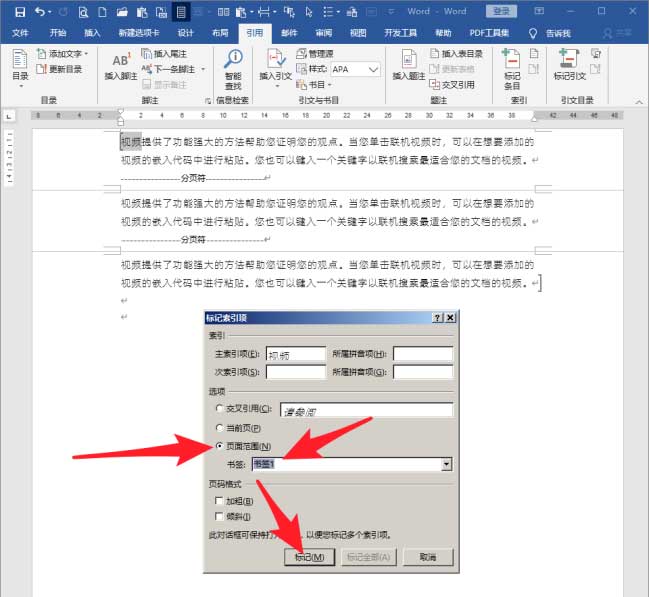Click the Undo arrow icon
Screen dimensions: 649x597
(x=40, y=12)
